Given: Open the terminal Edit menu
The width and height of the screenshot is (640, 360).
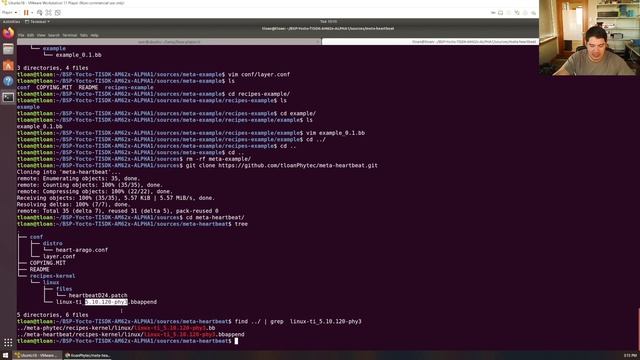Looking at the screenshot, I should tap(31, 36).
